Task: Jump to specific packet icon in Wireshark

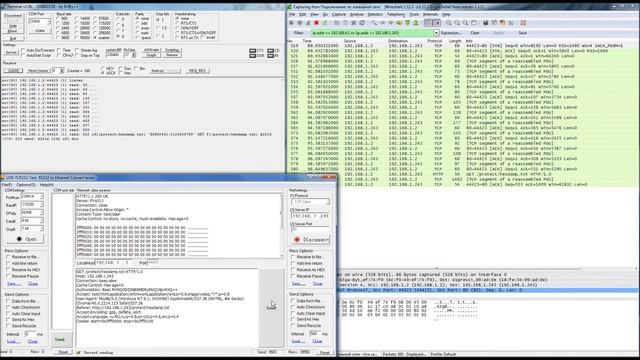Action: (400, 23)
